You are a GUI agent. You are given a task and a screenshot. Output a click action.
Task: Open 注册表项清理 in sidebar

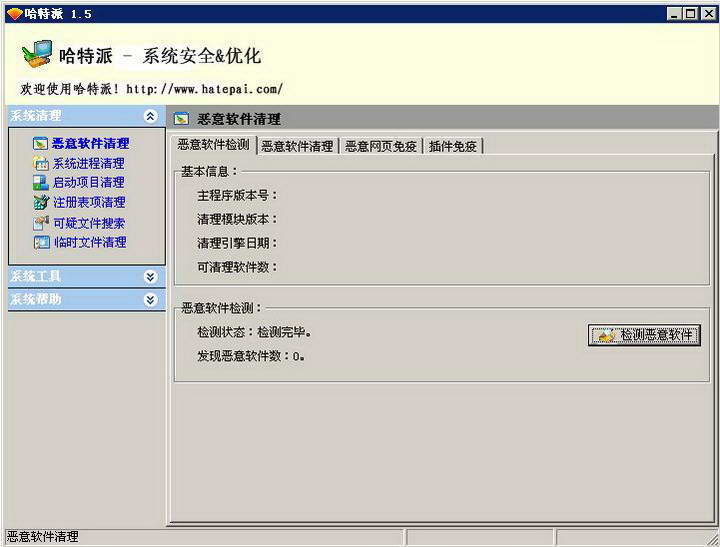pos(89,202)
